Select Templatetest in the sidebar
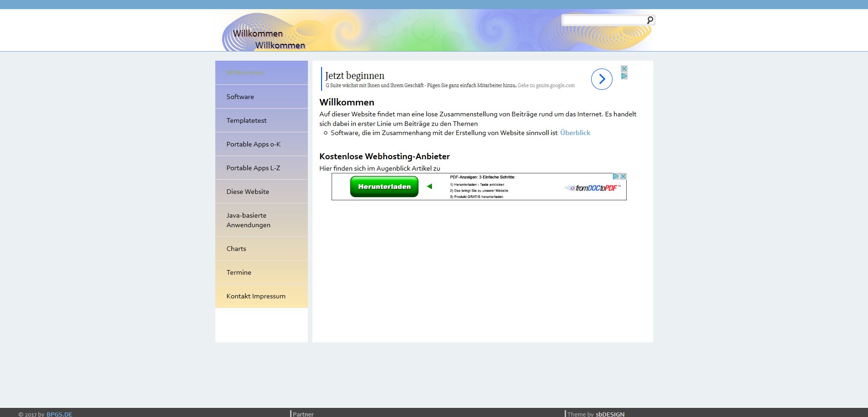This screenshot has width=868, height=417. [246, 120]
